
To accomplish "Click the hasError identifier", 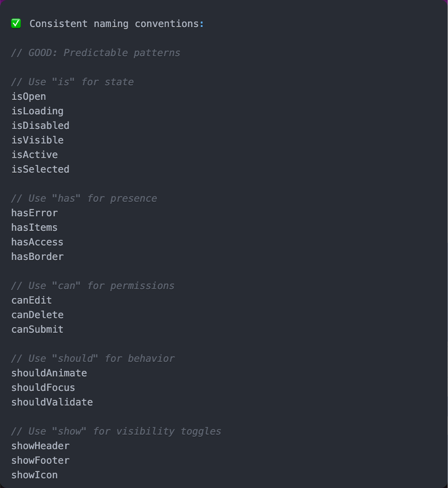I will [x=35, y=213].
